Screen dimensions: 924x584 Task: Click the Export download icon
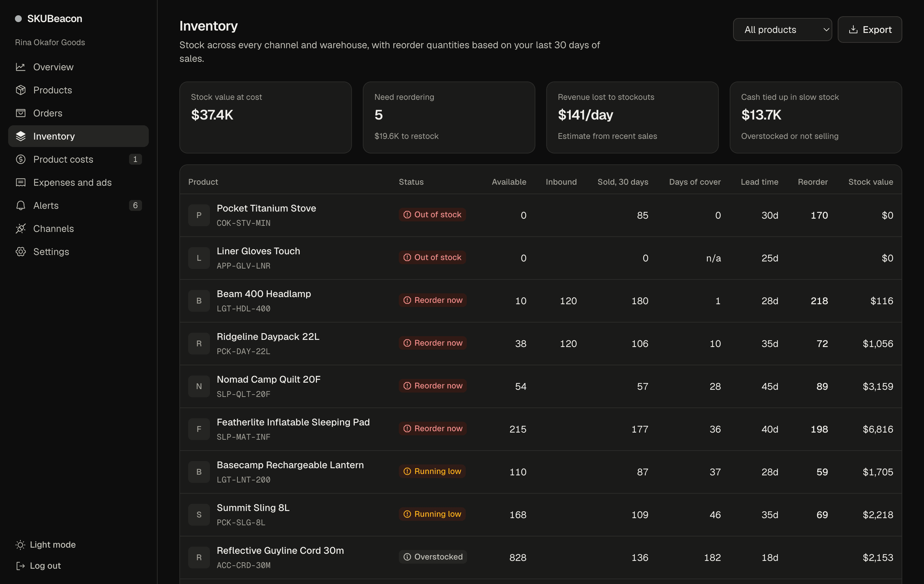(x=853, y=30)
